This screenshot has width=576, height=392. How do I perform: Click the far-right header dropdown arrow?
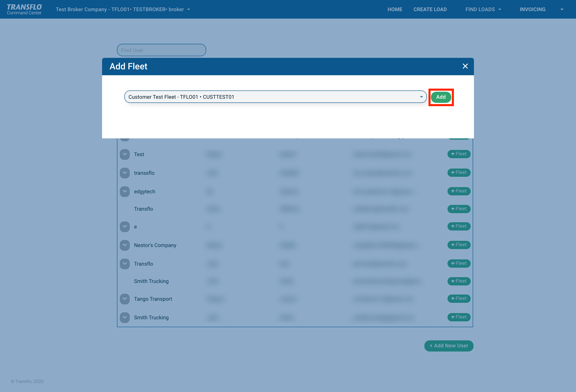tap(562, 10)
